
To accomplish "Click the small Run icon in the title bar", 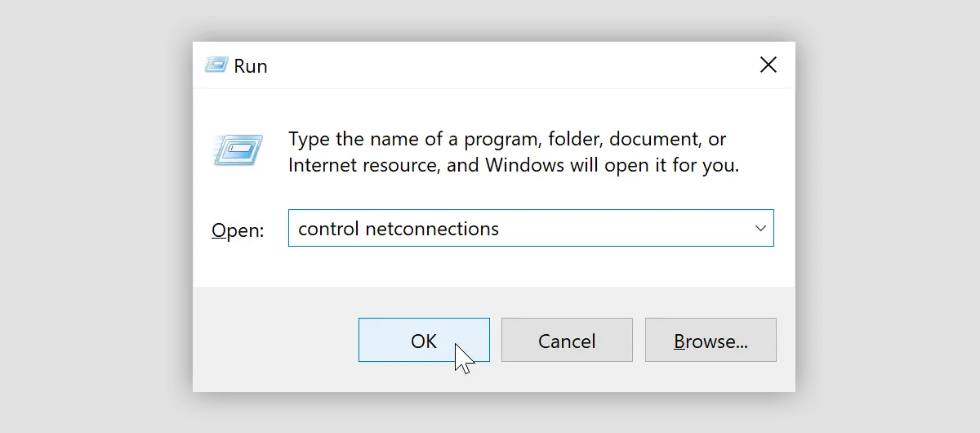I will (216, 65).
